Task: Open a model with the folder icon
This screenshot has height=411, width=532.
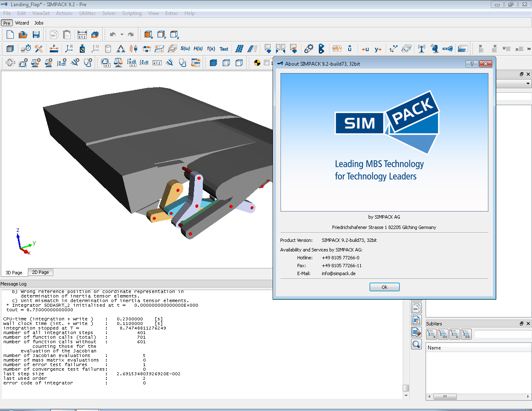Action: click(23, 34)
